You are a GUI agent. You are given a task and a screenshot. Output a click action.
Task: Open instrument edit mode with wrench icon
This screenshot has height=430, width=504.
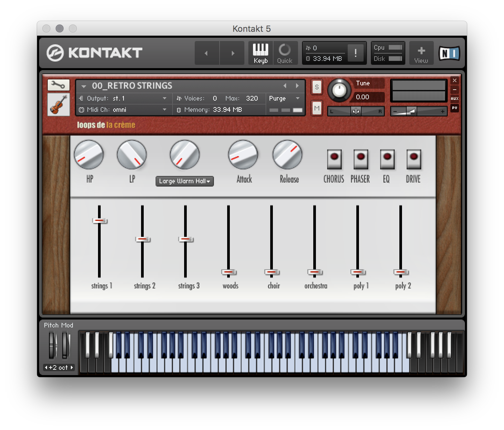coord(59,85)
